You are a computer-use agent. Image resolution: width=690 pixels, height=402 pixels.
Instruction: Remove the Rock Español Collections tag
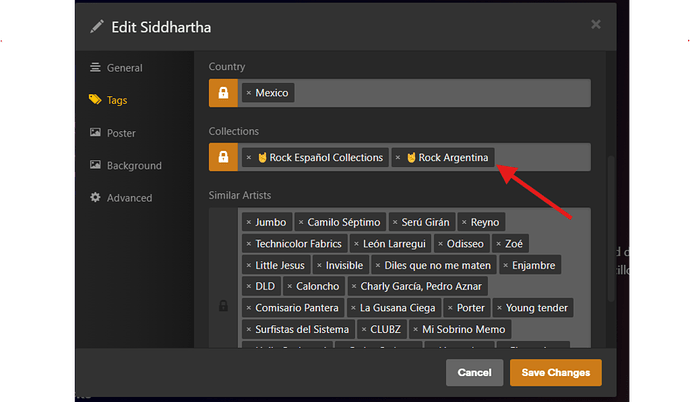point(249,157)
